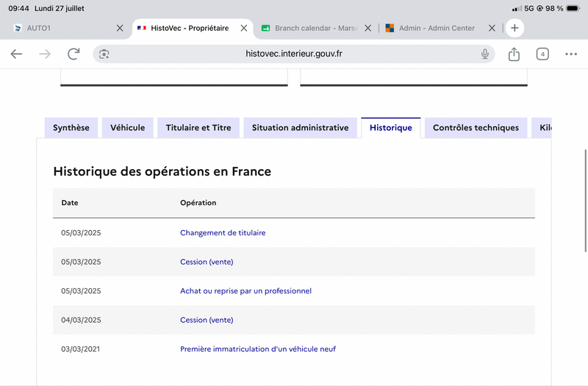
Task: Tap the battery indicator in status bar
Action: point(573,8)
